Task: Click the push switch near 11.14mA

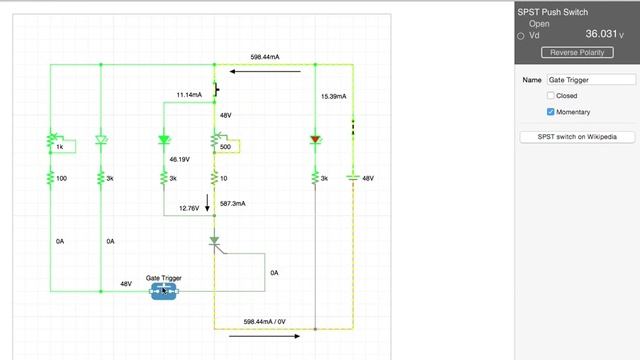Action: click(216, 89)
